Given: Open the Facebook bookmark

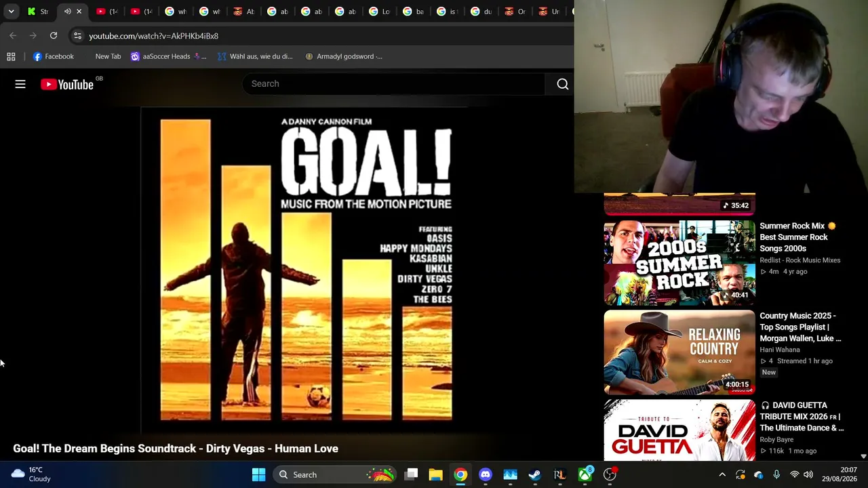Looking at the screenshot, I should 53,56.
